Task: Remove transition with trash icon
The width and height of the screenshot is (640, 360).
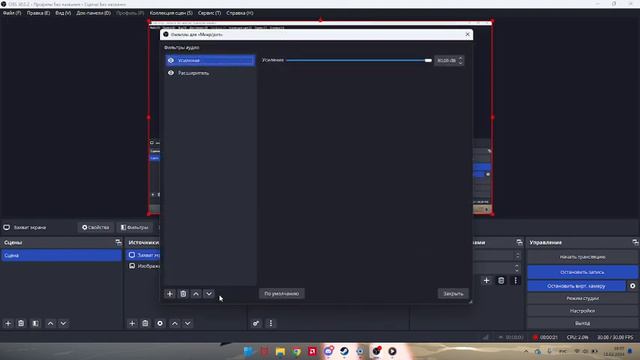Action: pos(501,281)
